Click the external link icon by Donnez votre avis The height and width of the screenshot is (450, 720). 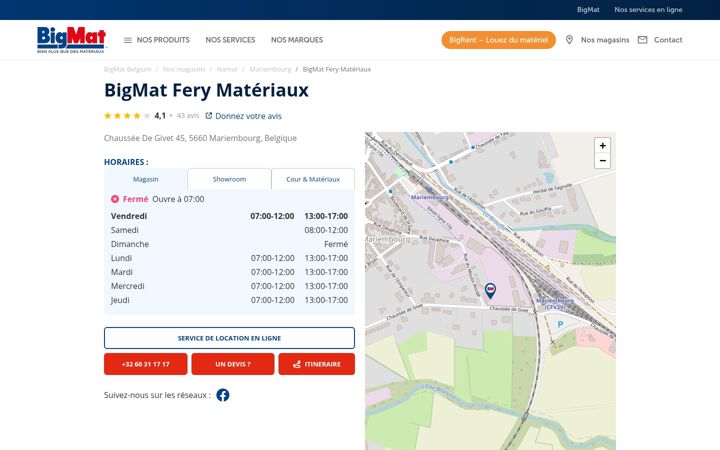tap(208, 116)
